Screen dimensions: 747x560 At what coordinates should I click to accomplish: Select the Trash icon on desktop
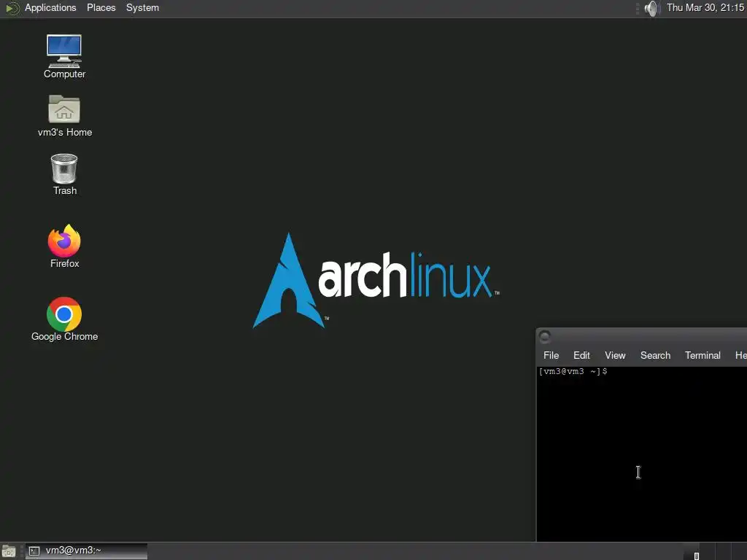64,174
